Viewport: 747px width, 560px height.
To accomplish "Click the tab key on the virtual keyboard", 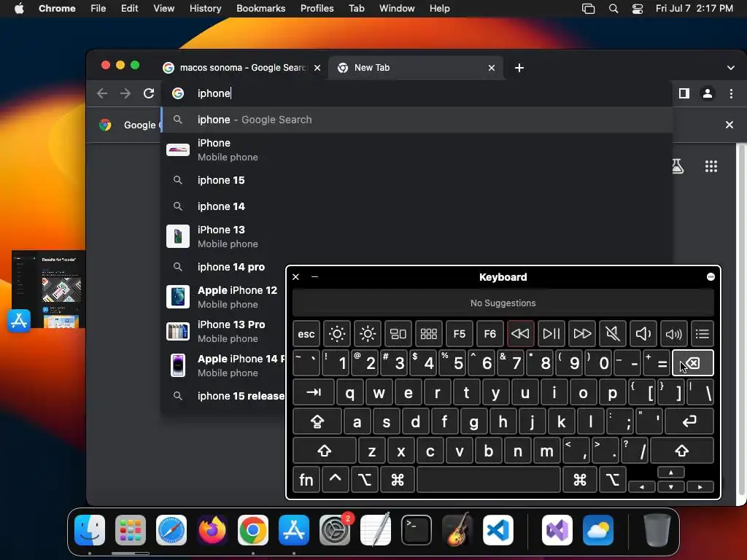I will [x=314, y=392].
